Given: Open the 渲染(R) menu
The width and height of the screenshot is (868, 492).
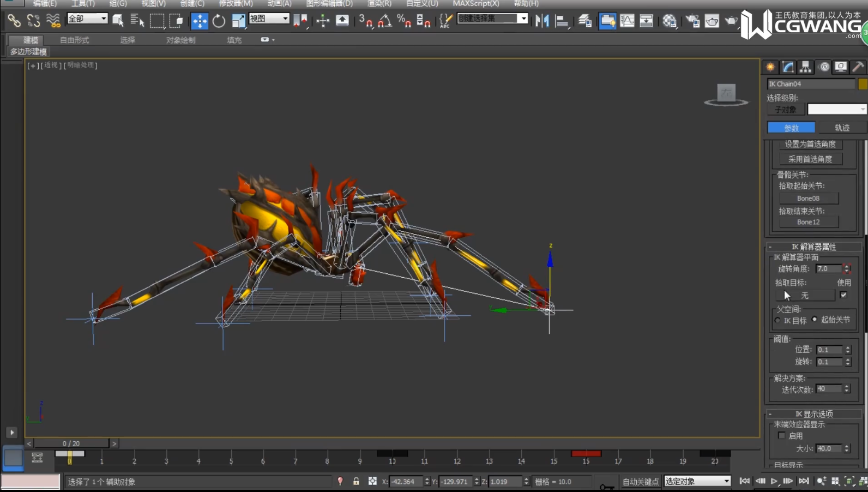Looking at the screenshot, I should (379, 3).
